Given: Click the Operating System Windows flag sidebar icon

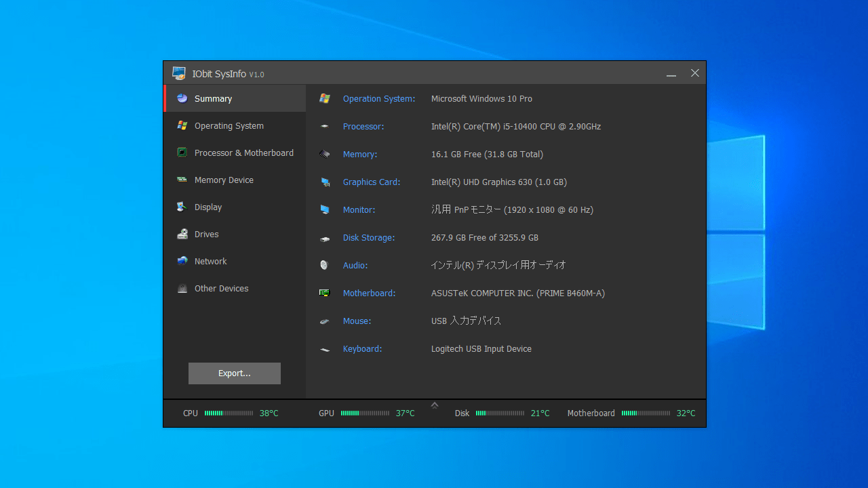Looking at the screenshot, I should [182, 125].
